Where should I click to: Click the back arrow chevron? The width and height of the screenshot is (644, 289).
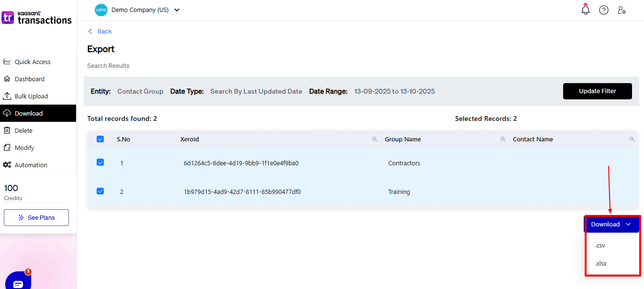tap(90, 32)
